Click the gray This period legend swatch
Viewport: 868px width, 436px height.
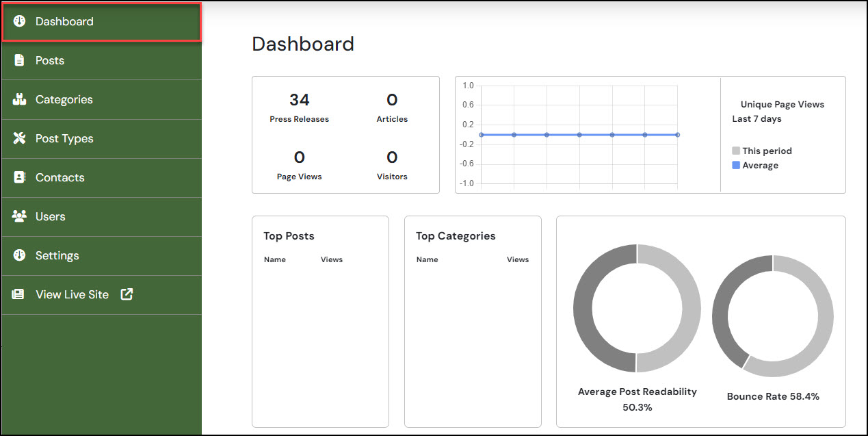pos(736,151)
